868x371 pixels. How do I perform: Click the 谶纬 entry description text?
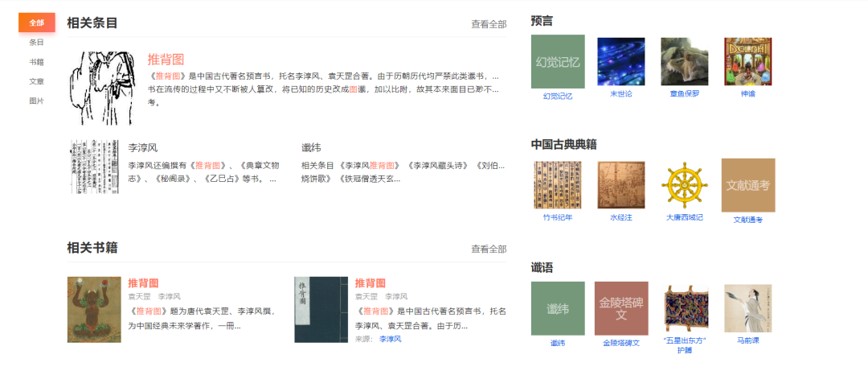pyautogui.click(x=403, y=172)
